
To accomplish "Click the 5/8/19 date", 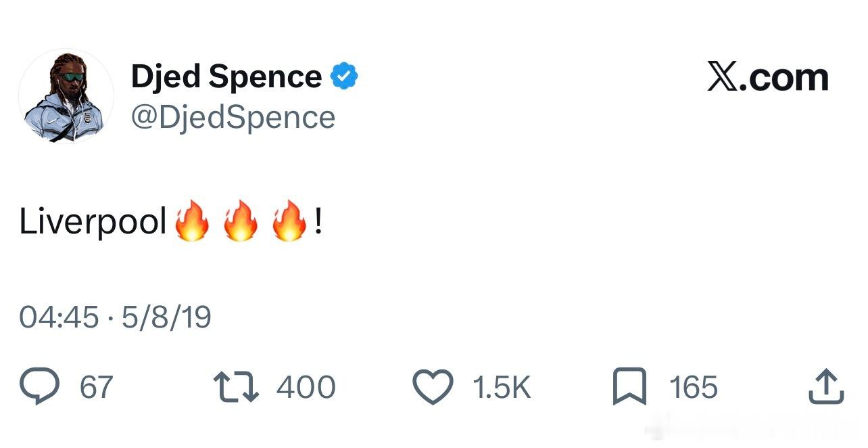I will click(166, 317).
